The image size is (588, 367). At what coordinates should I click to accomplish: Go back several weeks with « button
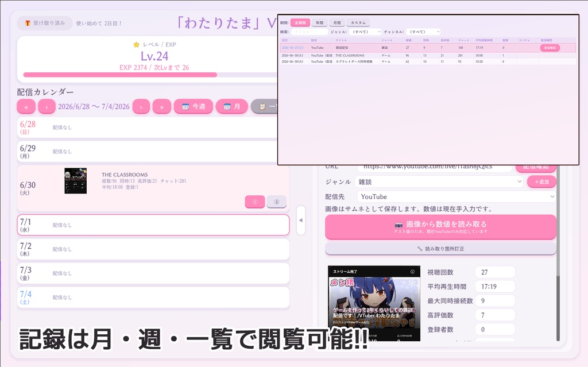pos(26,107)
